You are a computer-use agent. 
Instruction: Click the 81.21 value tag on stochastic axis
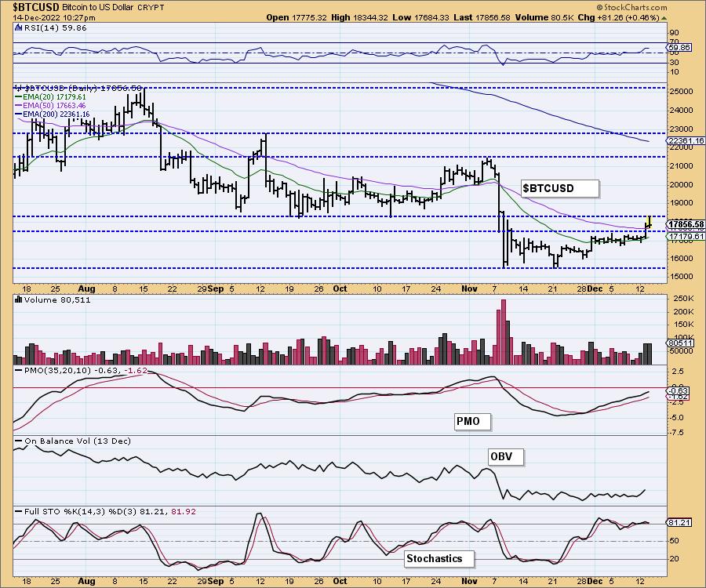(679, 522)
